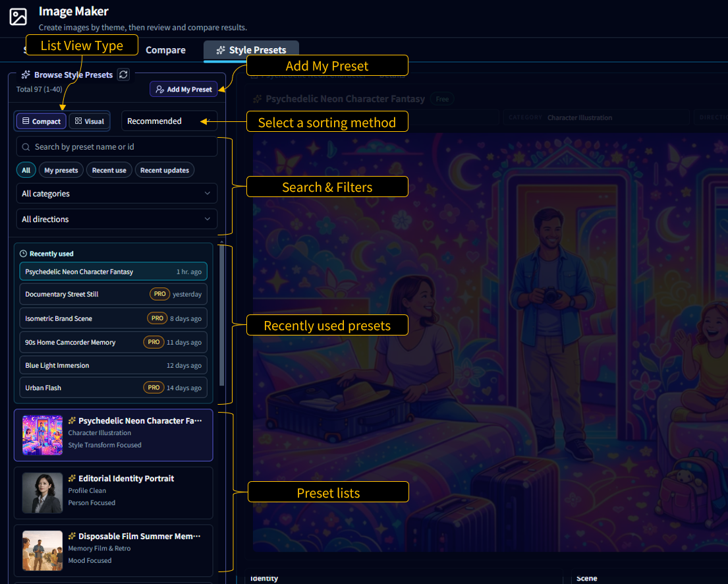Switch to the Compare tab
This screenshot has height=584, width=728.
165,49
